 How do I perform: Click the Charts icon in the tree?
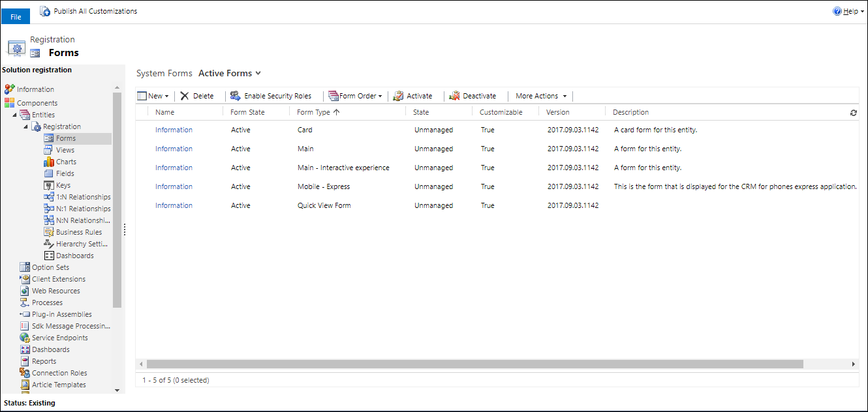coord(49,162)
